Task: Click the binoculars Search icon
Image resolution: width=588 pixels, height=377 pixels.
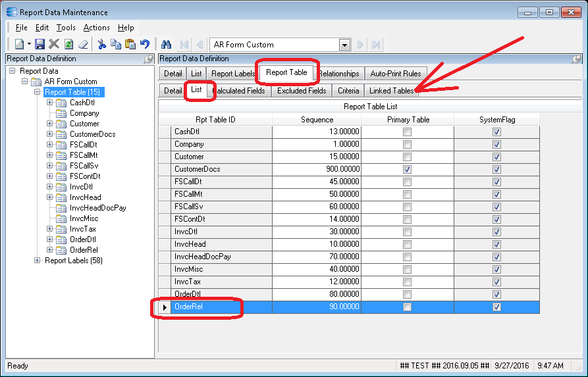Action: point(166,45)
